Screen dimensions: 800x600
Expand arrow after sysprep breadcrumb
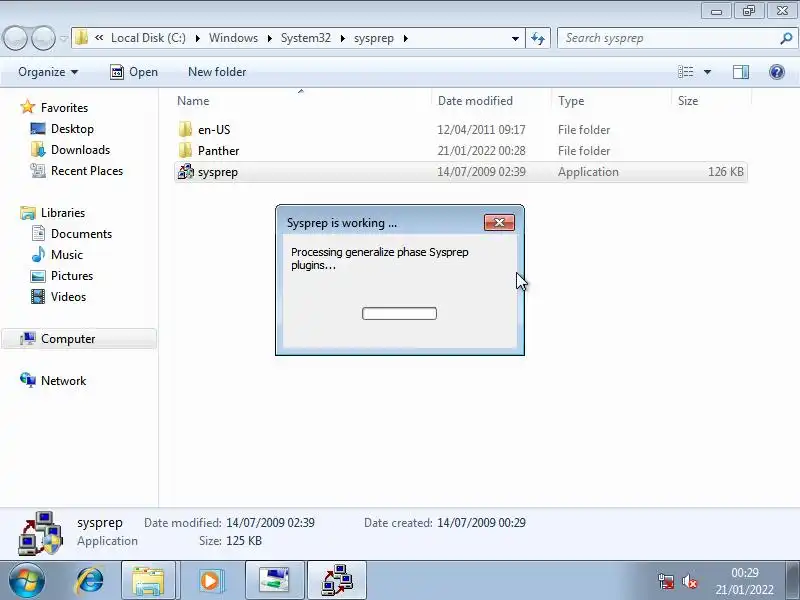[x=406, y=38]
